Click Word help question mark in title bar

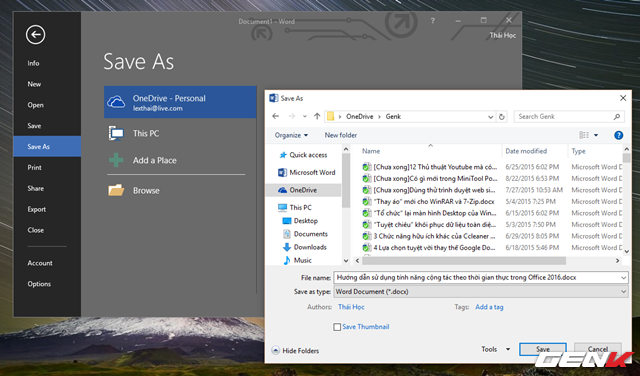[x=433, y=21]
